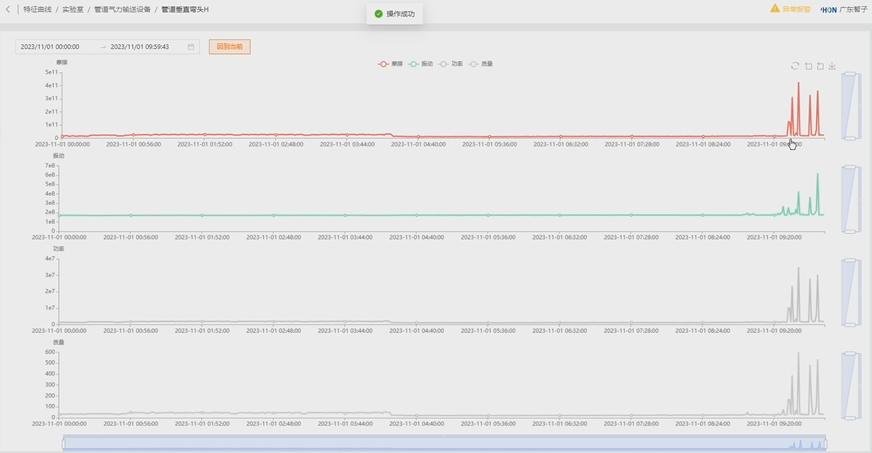Click the restore (refresh) chart icon

click(x=795, y=66)
